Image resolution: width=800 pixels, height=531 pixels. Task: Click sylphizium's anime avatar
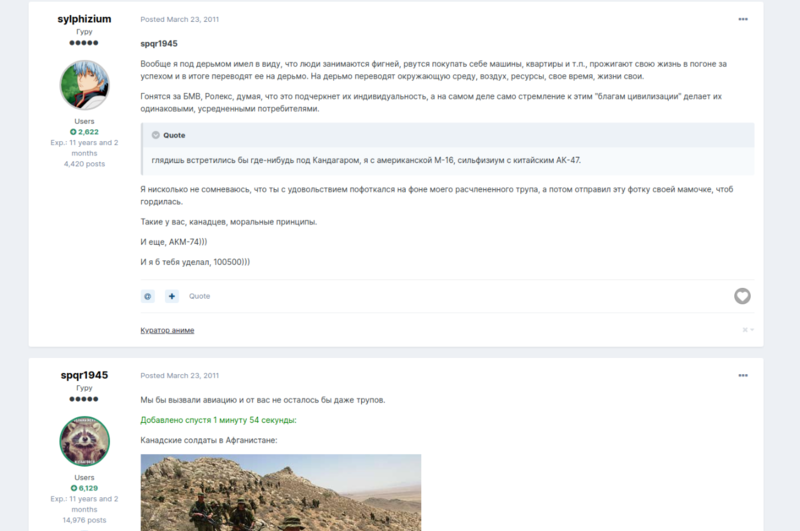[84, 85]
